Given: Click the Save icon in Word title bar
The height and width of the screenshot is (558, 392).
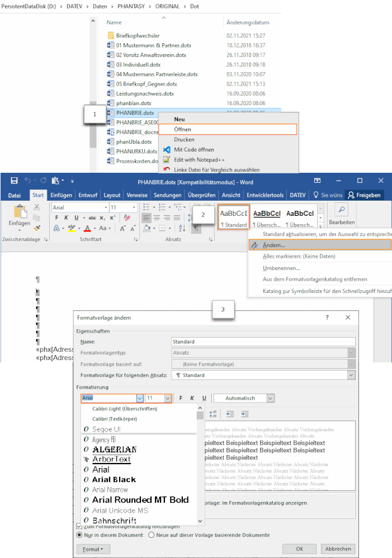Looking at the screenshot, I should [14, 181].
